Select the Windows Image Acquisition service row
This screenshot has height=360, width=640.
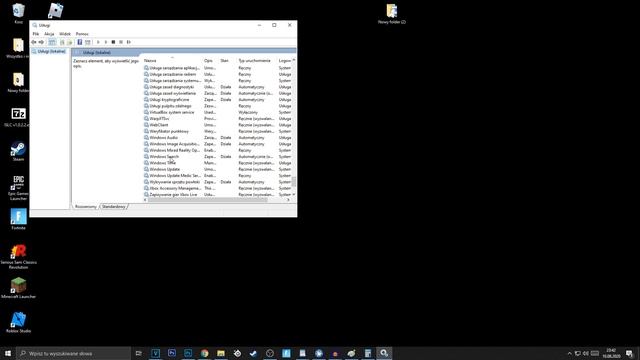point(218,144)
